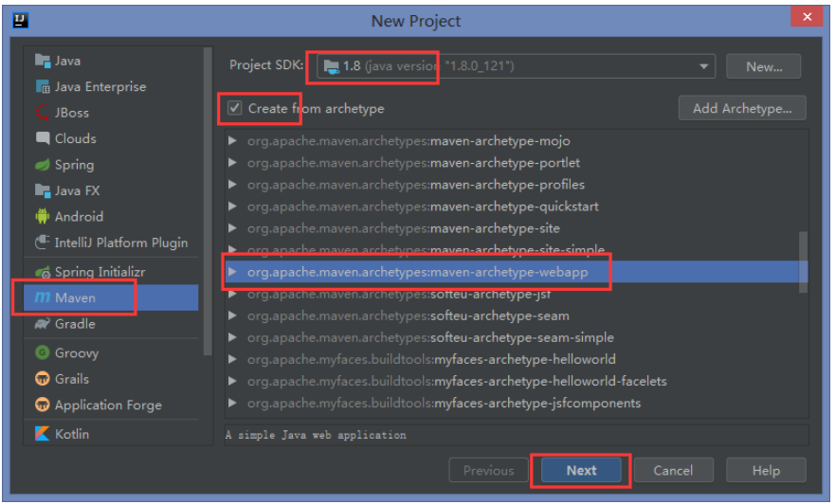Open Help for New Project
Image resolution: width=836 pixels, height=504 pixels.
click(x=766, y=471)
